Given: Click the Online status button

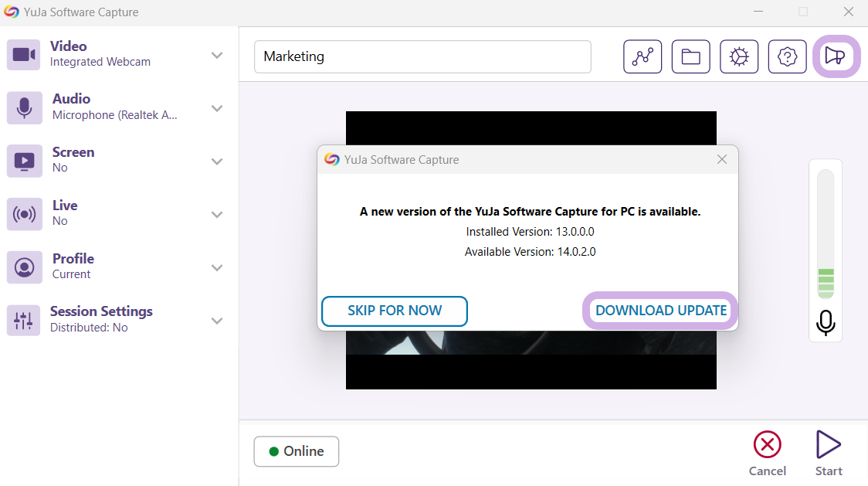Looking at the screenshot, I should click(297, 451).
